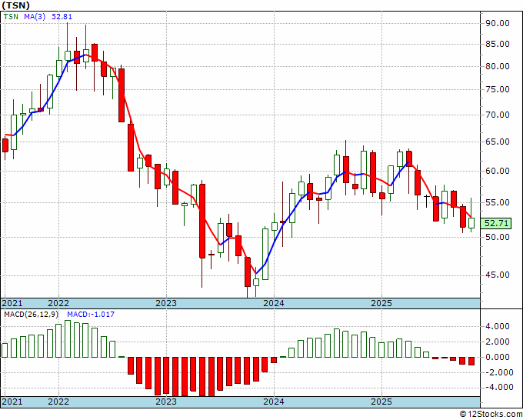Viewport: 523px width, 420px height.
Task: Click 2022 on the MACD time axis
Action: (58, 402)
